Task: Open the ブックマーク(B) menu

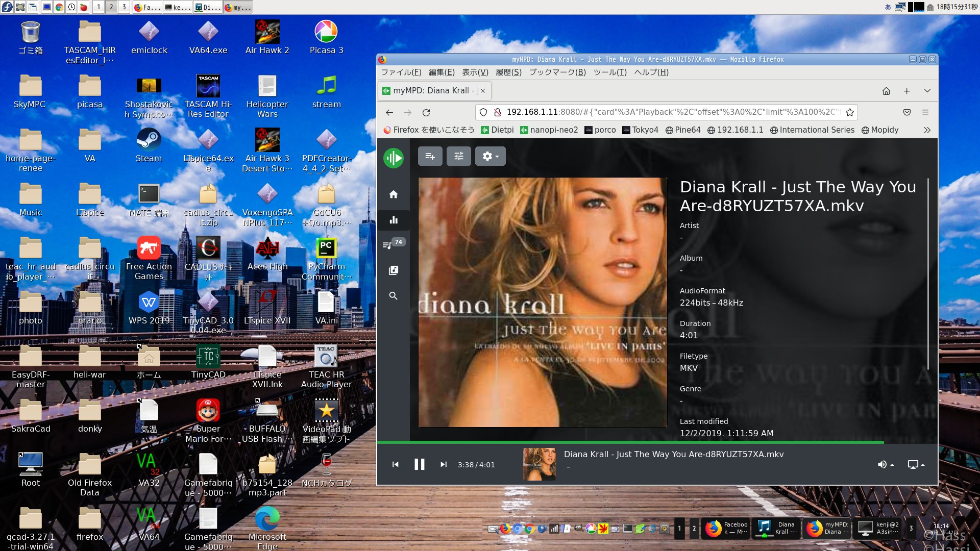Action: pos(557,72)
